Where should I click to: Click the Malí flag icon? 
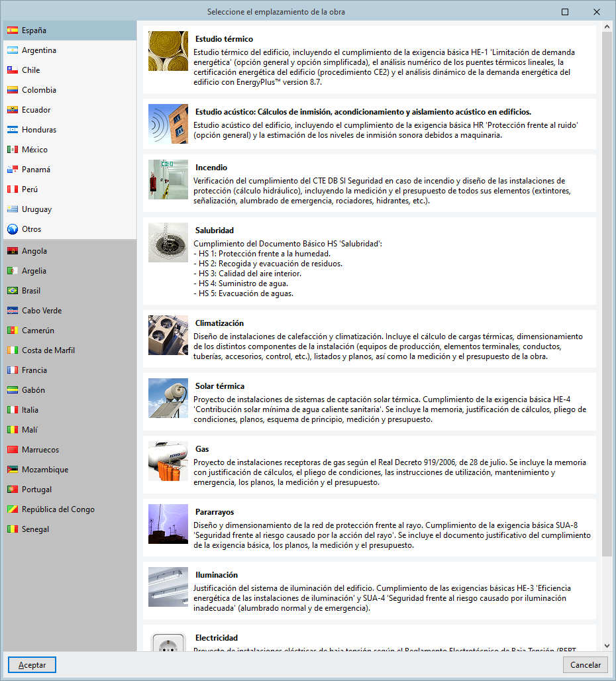point(13,430)
